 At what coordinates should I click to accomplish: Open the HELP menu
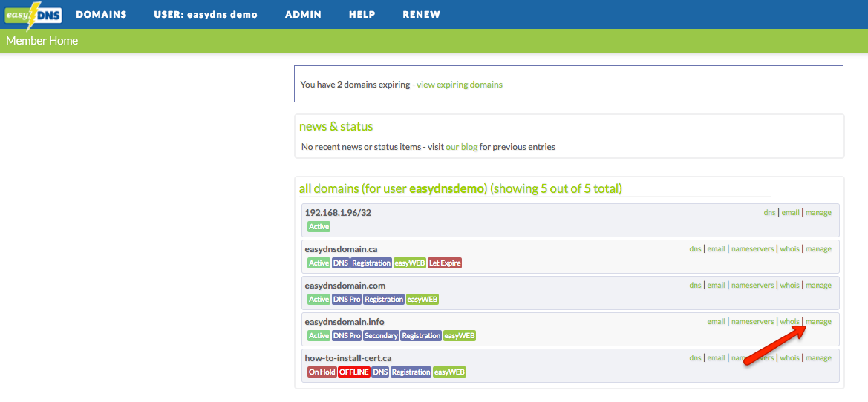click(x=362, y=15)
